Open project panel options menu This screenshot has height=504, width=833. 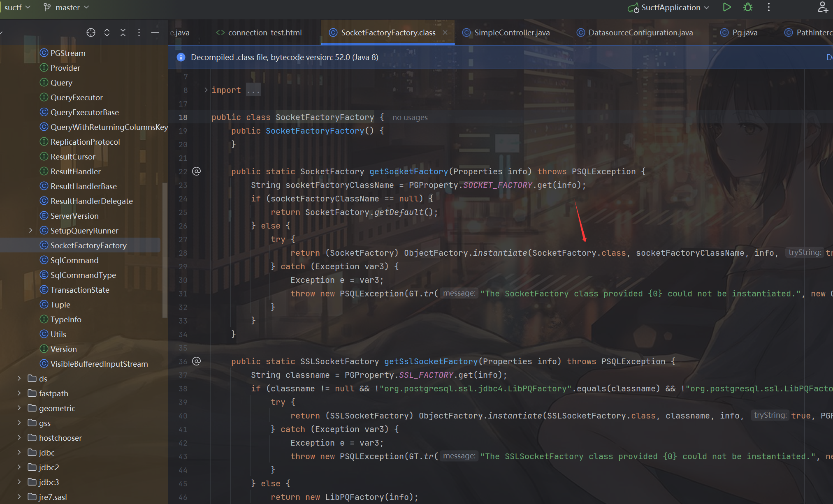tap(139, 32)
